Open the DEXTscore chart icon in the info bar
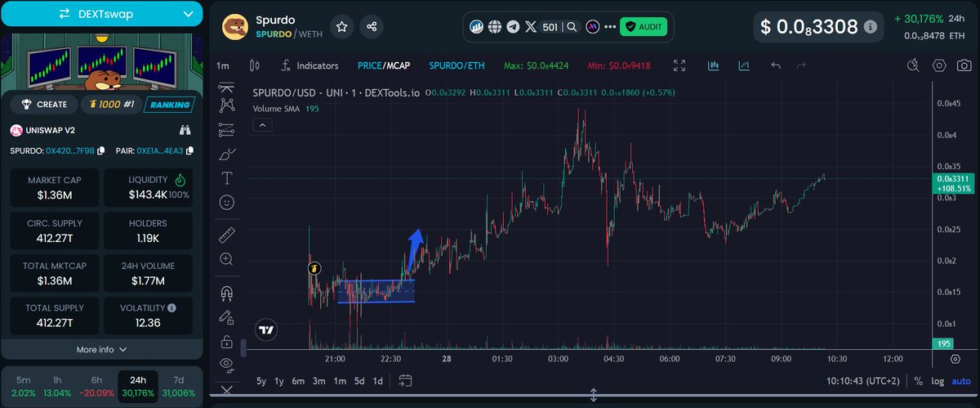 pos(477,27)
